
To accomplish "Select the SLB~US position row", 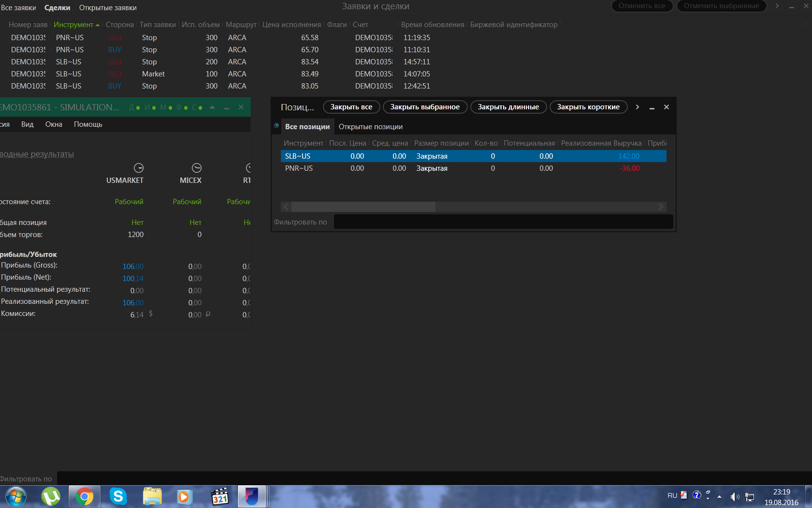I will pyautogui.click(x=474, y=156).
